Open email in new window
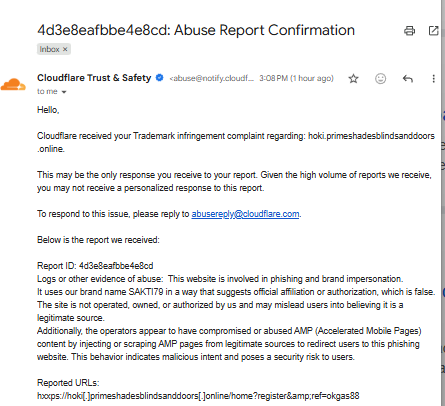 (433, 31)
